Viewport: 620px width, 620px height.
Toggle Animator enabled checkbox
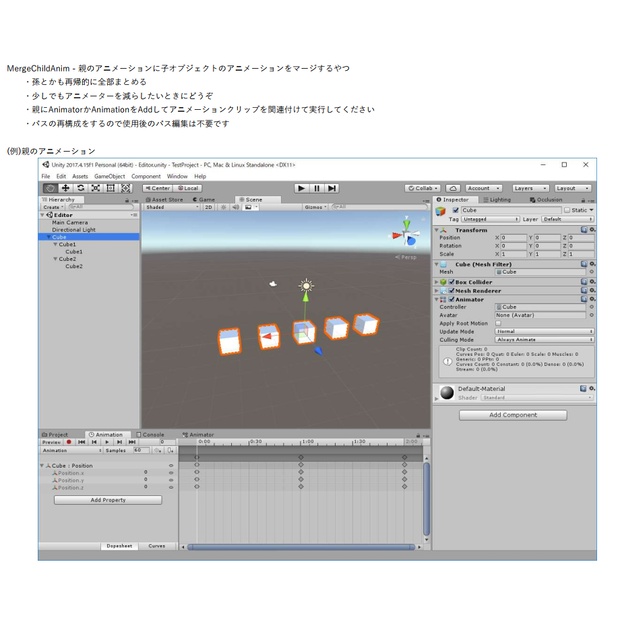click(x=452, y=299)
